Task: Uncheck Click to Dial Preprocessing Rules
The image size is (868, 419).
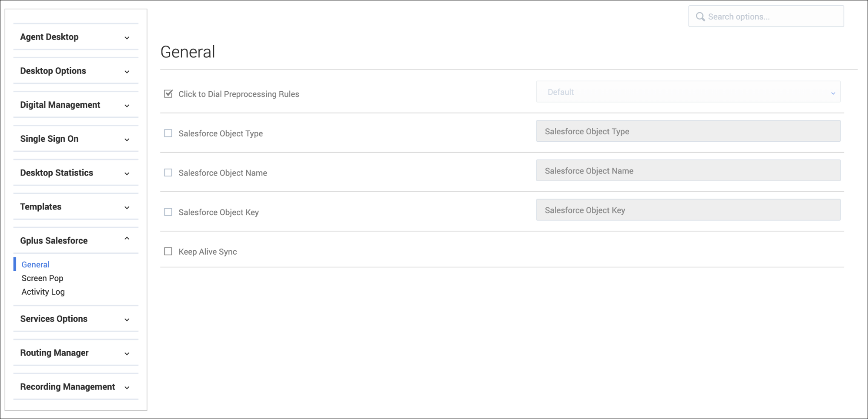Action: pos(168,94)
